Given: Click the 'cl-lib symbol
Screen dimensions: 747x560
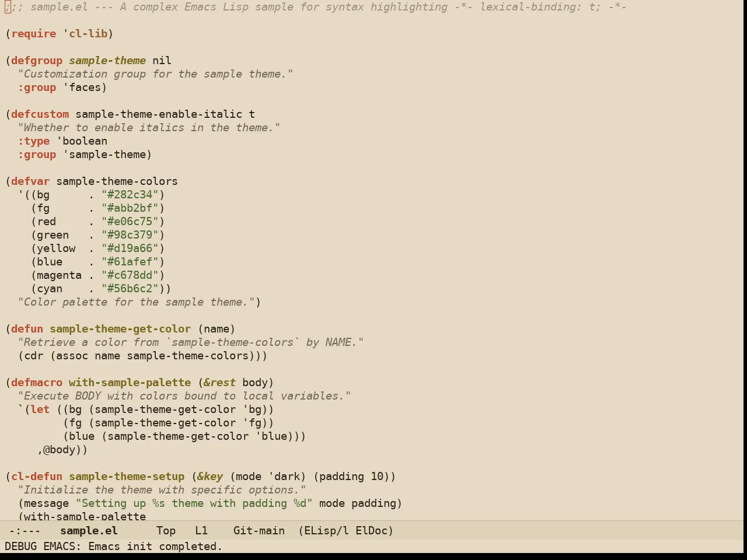Looking at the screenshot, I should click(x=85, y=34).
